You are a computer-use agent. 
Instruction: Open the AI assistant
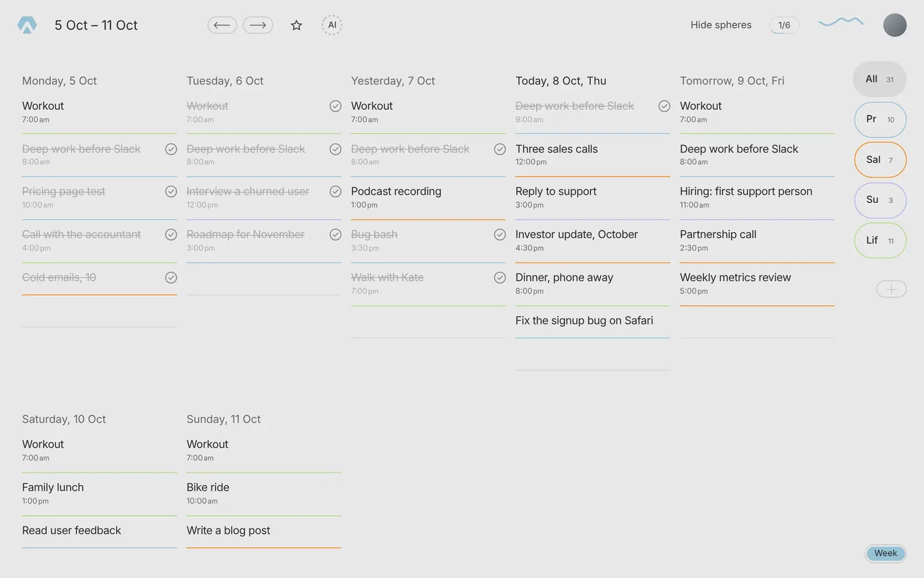point(332,25)
